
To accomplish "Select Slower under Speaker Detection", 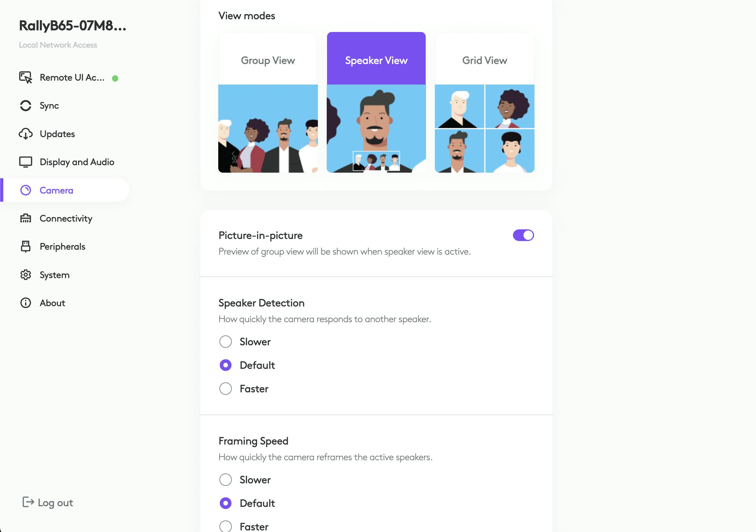I will coord(225,341).
